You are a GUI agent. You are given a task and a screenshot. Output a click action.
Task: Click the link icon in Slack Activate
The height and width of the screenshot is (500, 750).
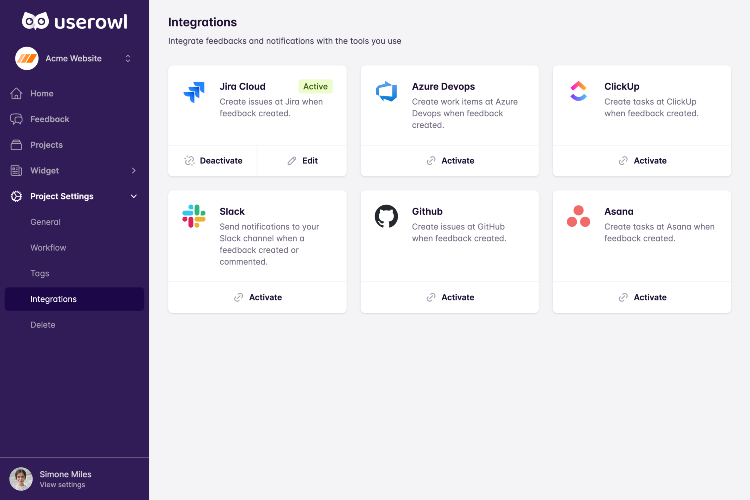(239, 297)
